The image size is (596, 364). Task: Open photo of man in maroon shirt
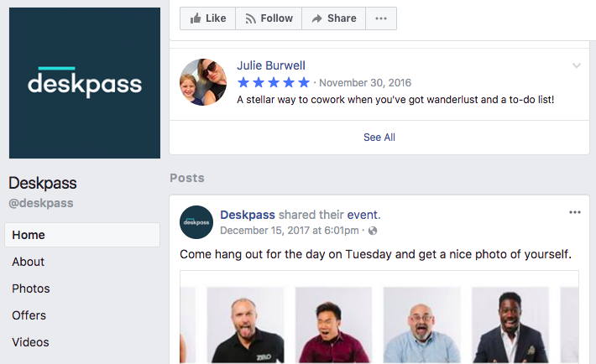coord(333,325)
